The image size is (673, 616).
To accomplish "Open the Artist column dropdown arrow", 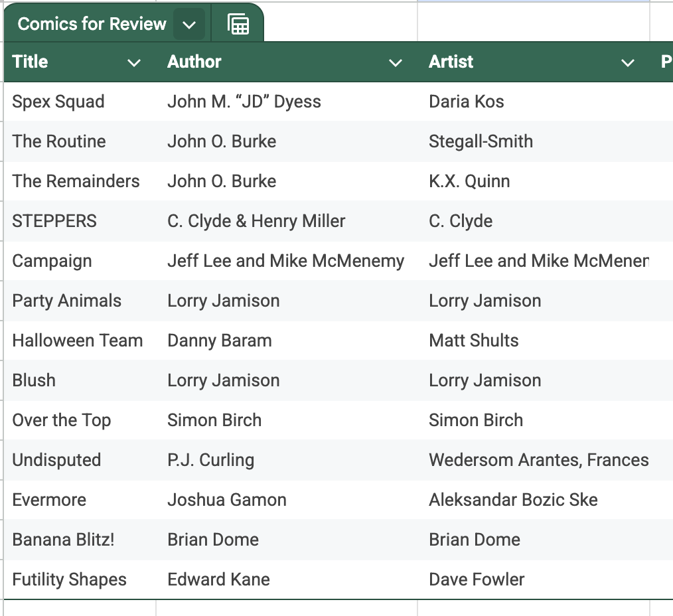I will [x=627, y=62].
